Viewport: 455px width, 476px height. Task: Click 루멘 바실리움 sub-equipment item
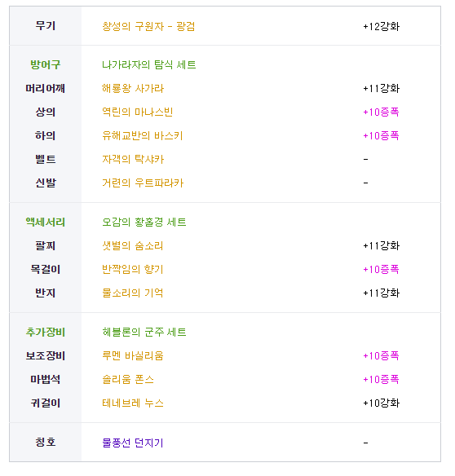tap(133, 355)
